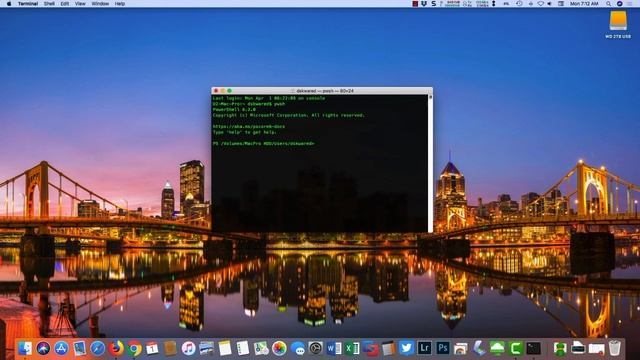Open Twitter from the dock

click(x=407, y=348)
